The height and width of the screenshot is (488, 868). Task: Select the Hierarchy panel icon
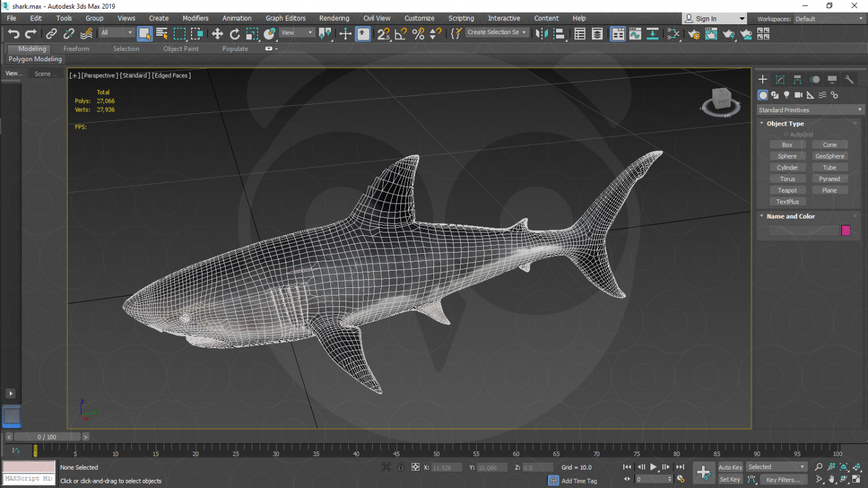coord(797,79)
